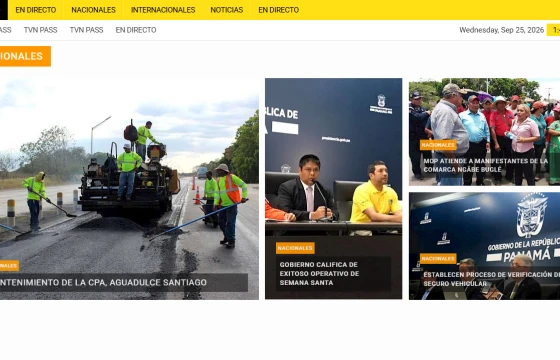The height and width of the screenshot is (360, 560).
Task: Click EN DIRECTO right after NOTICIAS
Action: [279, 10]
